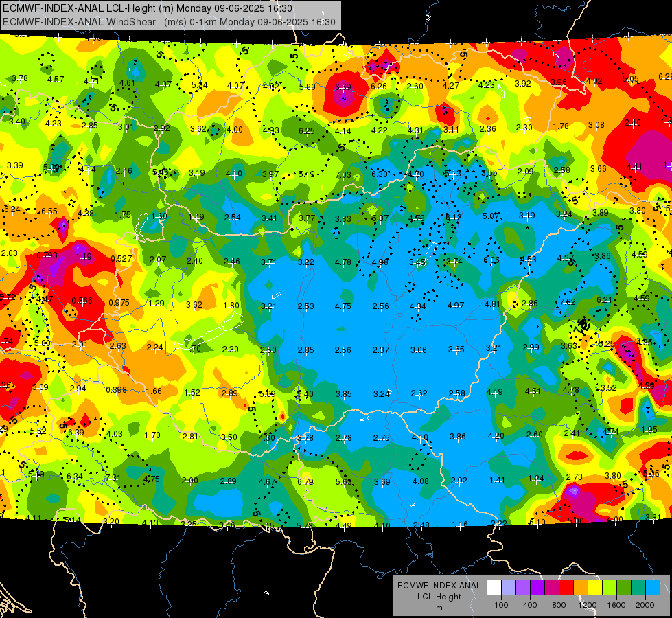
Task: Click the wind shear value 7.82
Action: [568, 302]
